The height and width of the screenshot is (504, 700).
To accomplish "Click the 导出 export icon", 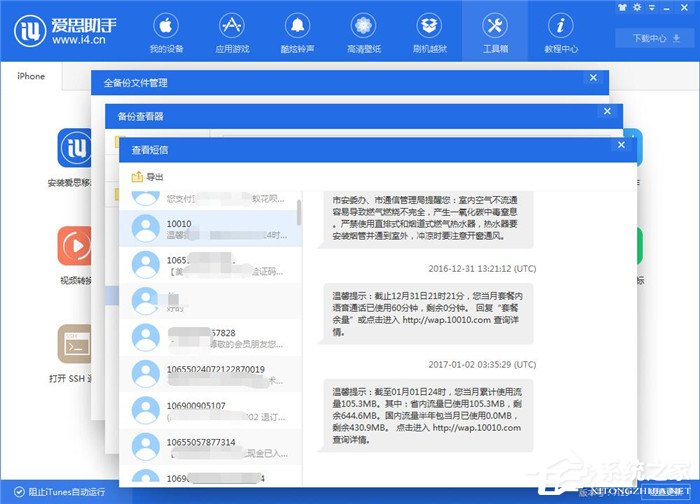I will [x=137, y=177].
